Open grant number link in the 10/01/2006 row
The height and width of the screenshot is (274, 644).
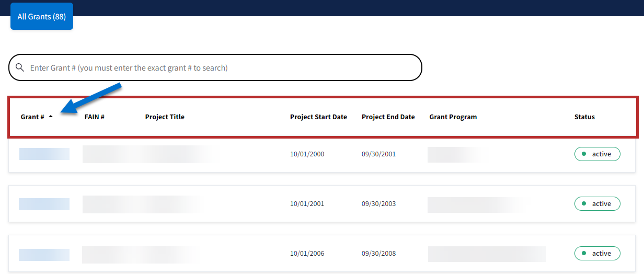coord(44,255)
